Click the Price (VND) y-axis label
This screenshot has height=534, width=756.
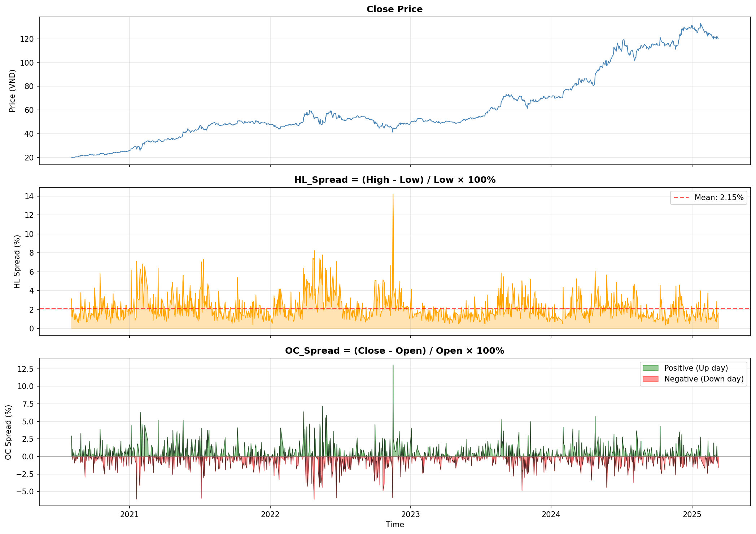pos(12,91)
